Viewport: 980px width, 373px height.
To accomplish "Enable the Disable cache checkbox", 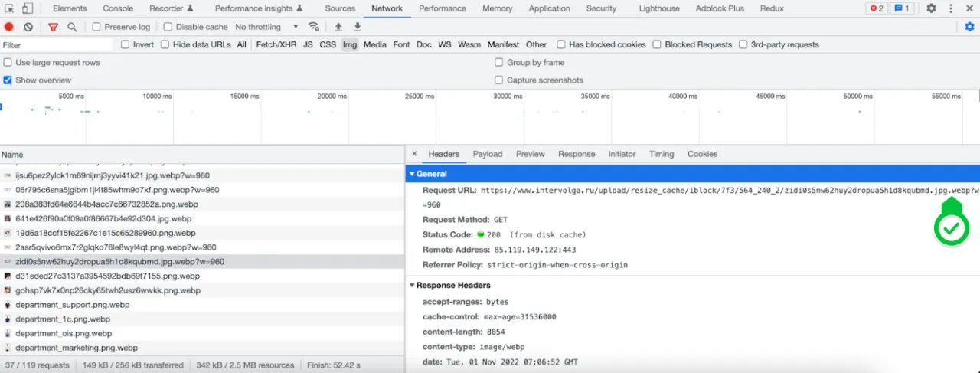I will (x=168, y=27).
